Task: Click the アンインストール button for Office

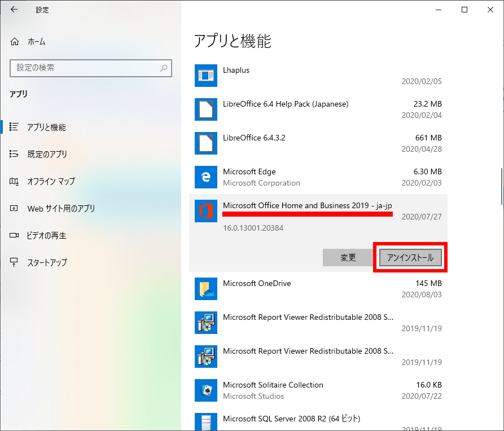Action: pos(410,257)
